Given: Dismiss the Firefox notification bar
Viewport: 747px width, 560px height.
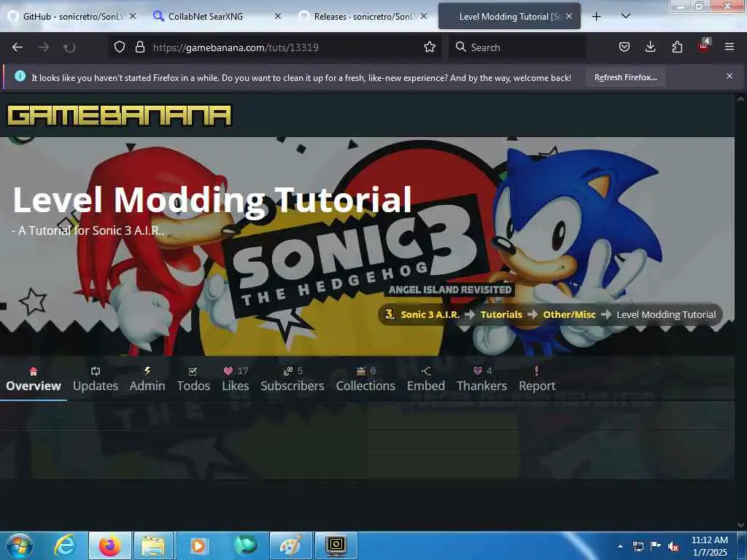Looking at the screenshot, I should pos(729,76).
